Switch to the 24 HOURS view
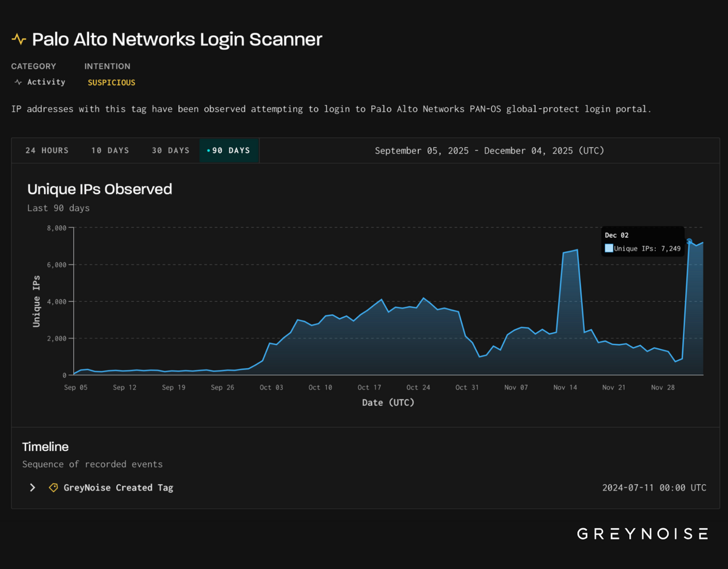The image size is (728, 569). (47, 150)
